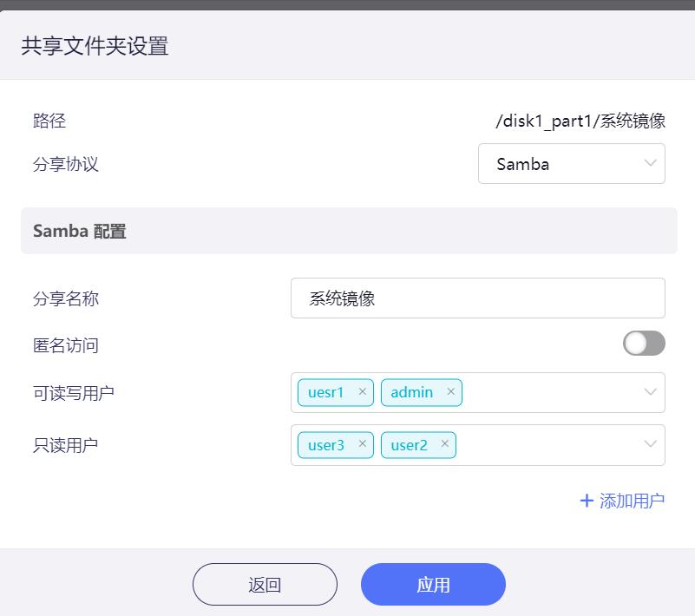Viewport: 695px width, 616px height.
Task: Remove user2 from 只读用户 with the × icon
Action: click(444, 444)
